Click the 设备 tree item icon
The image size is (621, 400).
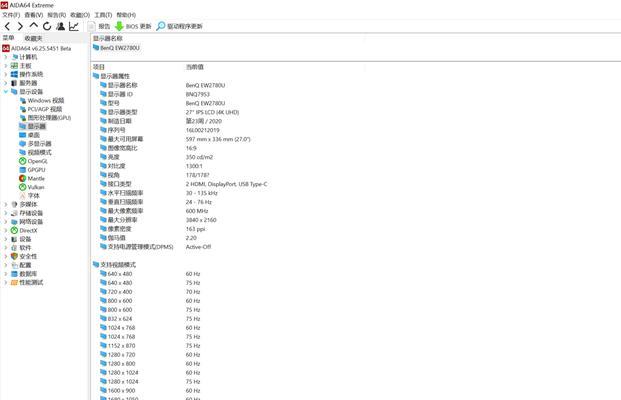point(14,239)
